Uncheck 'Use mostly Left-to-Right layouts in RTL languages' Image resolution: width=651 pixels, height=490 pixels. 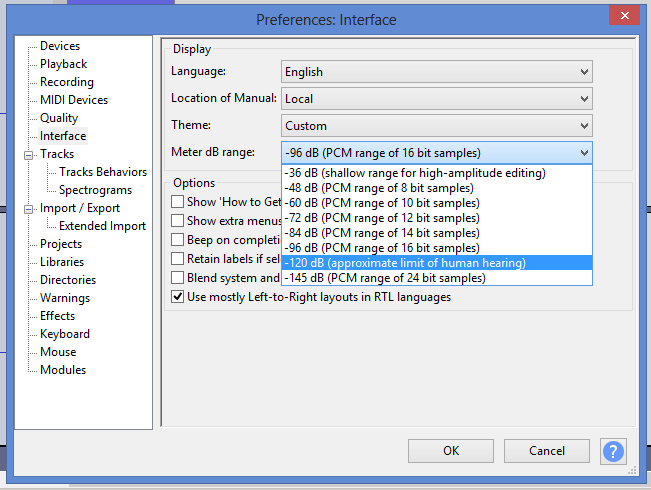(x=178, y=296)
